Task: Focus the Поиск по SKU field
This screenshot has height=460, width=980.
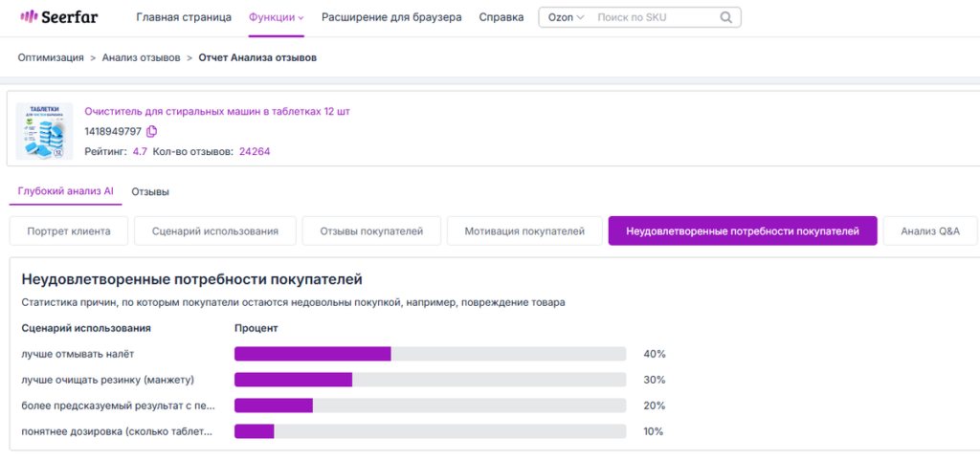Action: (x=653, y=17)
